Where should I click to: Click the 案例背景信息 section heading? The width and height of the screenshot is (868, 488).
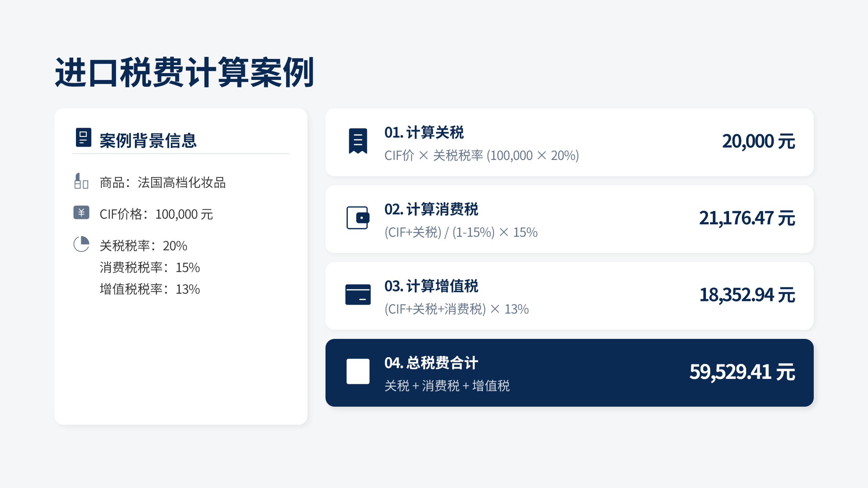click(x=148, y=141)
